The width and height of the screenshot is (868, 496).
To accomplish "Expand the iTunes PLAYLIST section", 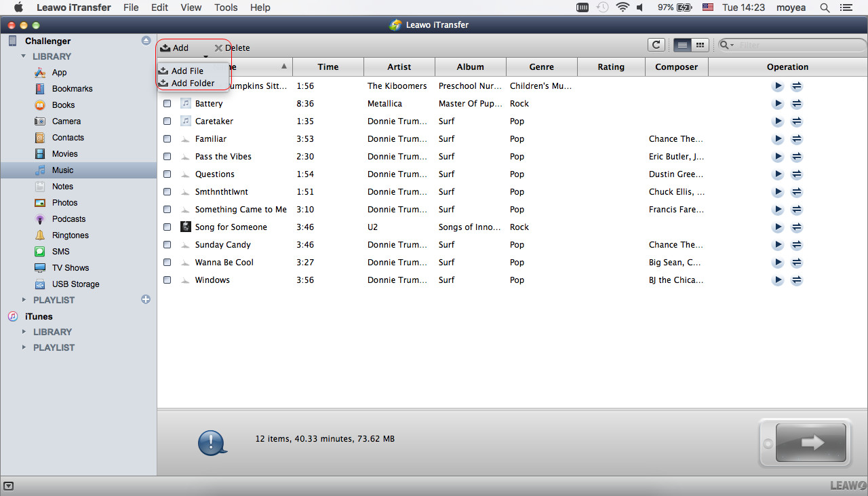I will click(24, 347).
